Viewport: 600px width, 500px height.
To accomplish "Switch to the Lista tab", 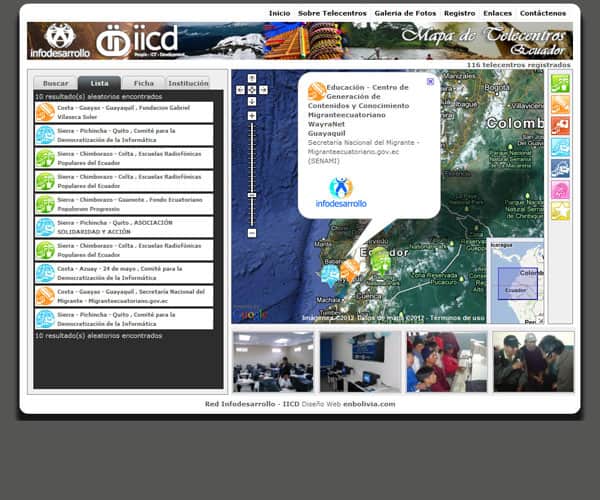I will coord(99,83).
